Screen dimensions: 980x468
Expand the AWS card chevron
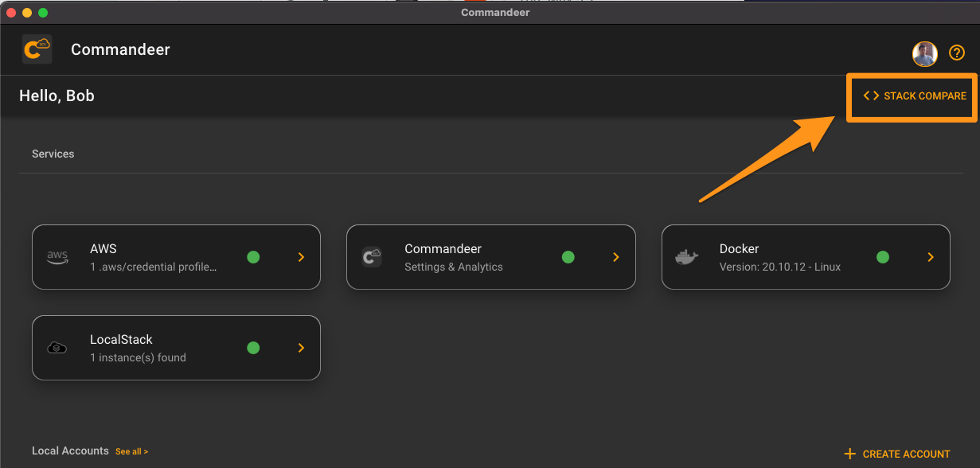click(301, 257)
